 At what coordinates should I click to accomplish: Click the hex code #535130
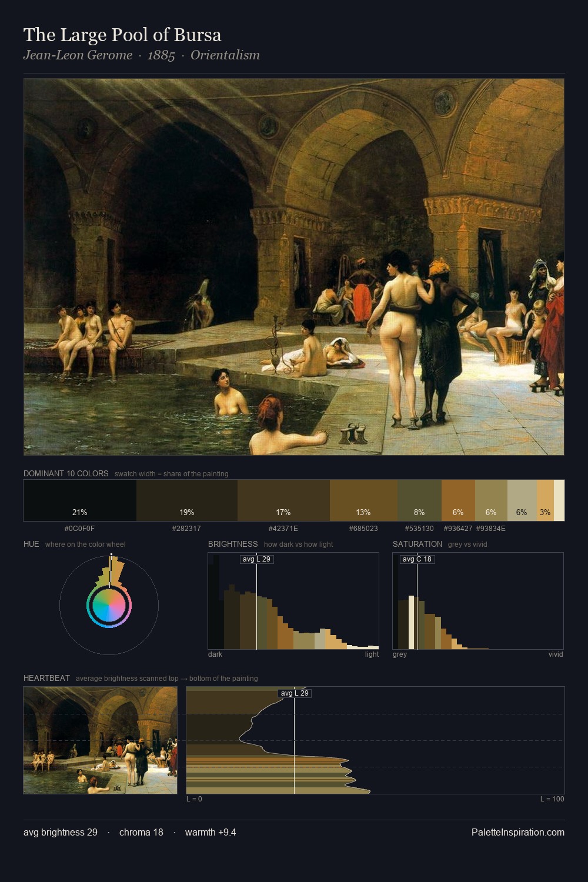click(419, 529)
